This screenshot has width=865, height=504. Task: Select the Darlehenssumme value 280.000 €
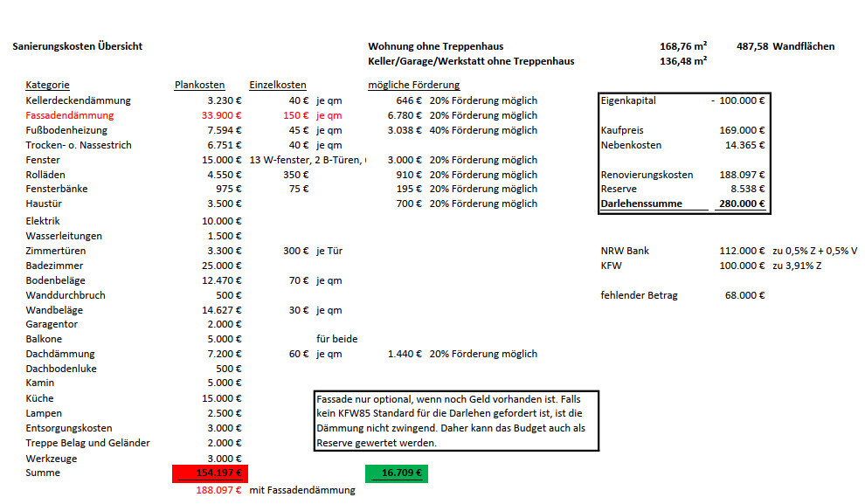743,204
